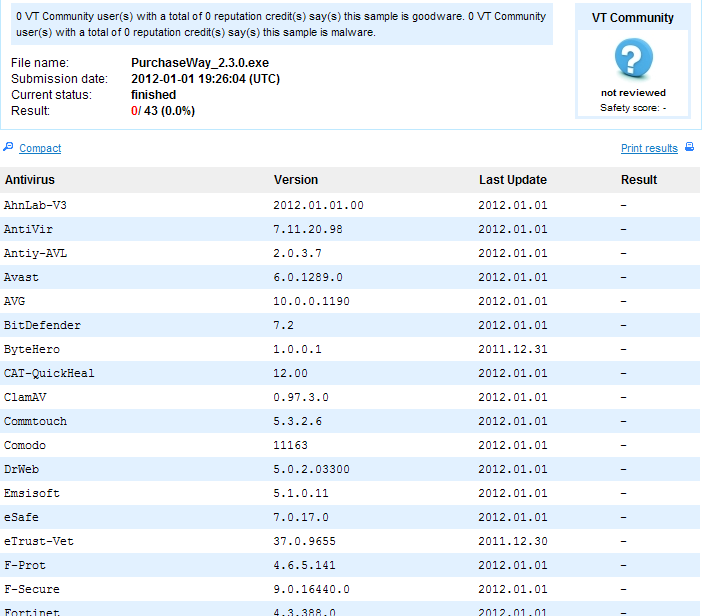Click the 'not reviewed' safety label
Screen dimensions: 707x616
633,93
